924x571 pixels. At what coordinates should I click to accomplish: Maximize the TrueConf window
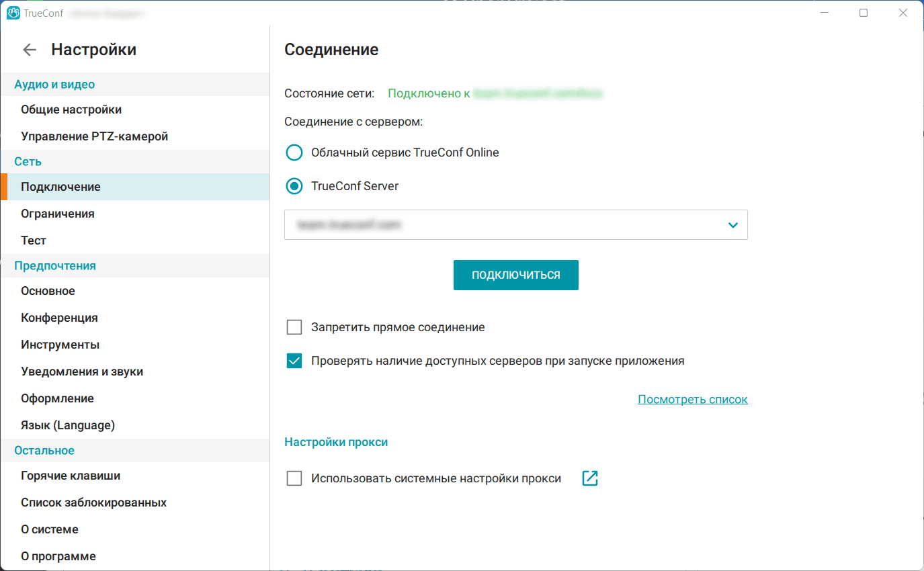click(864, 13)
